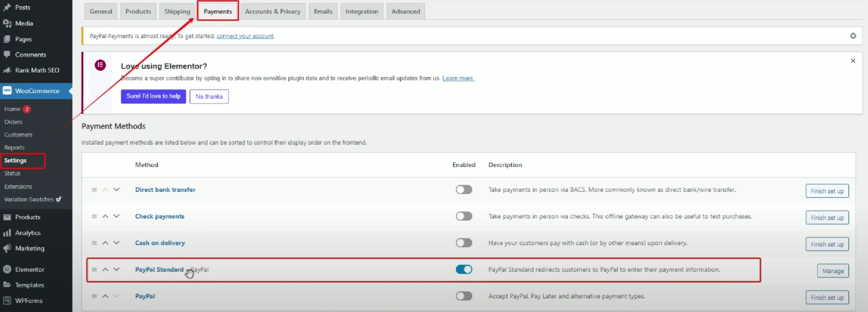This screenshot has height=312, width=868.
Task: Grab the Check payments drag handle
Action: click(x=94, y=216)
